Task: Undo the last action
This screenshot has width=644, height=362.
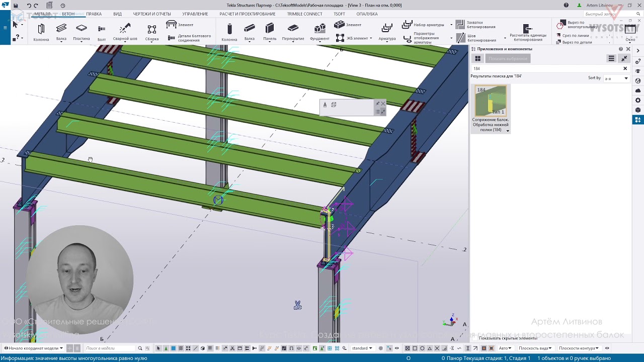Action: [x=29, y=6]
